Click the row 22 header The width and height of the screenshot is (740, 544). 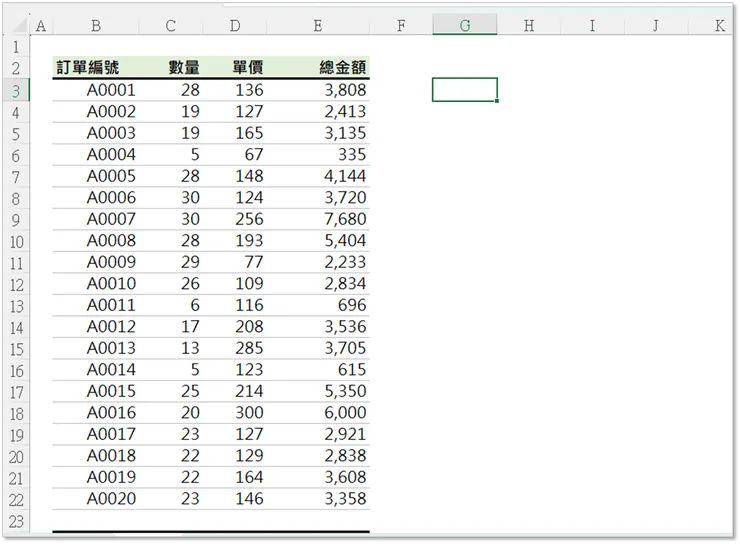pyautogui.click(x=16, y=500)
